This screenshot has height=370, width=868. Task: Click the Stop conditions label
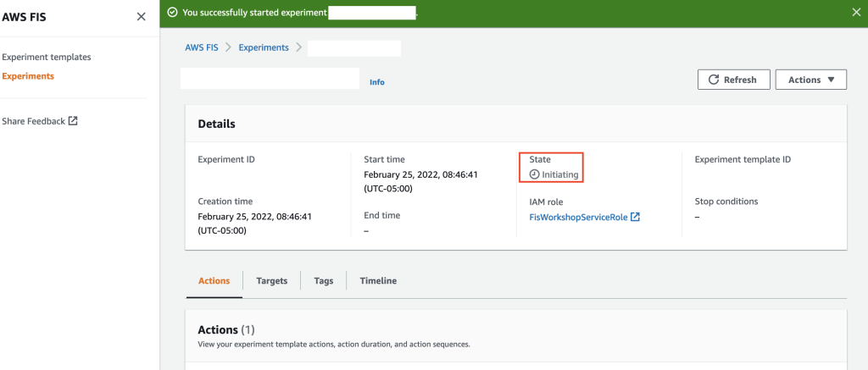[x=726, y=202]
